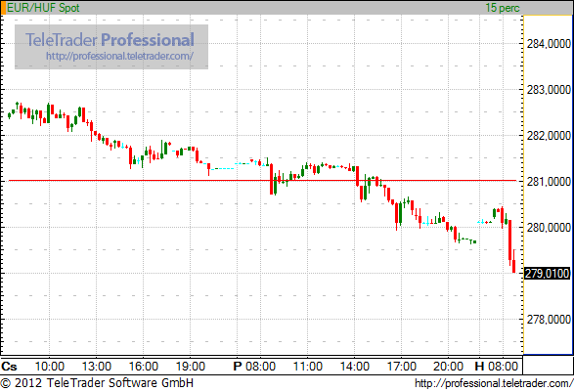This screenshot has width=574, height=392.
Task: Click the EUR/HUF Spot chart title
Action: (43, 8)
